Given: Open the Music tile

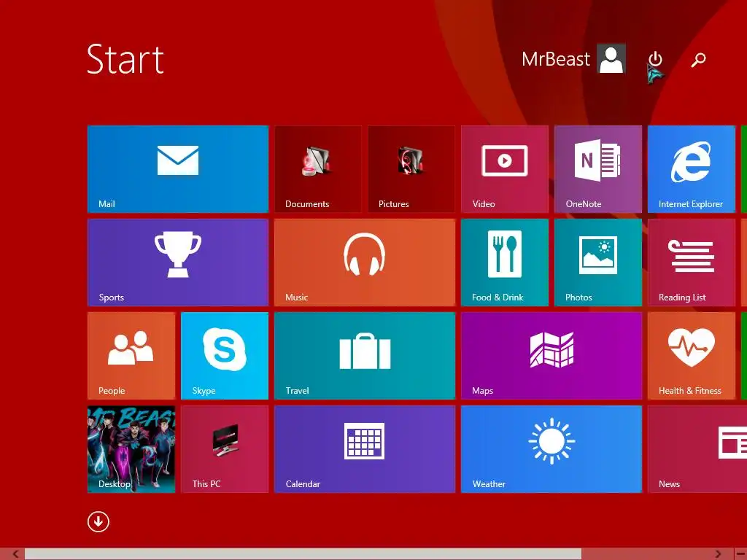Looking at the screenshot, I should pos(365,262).
